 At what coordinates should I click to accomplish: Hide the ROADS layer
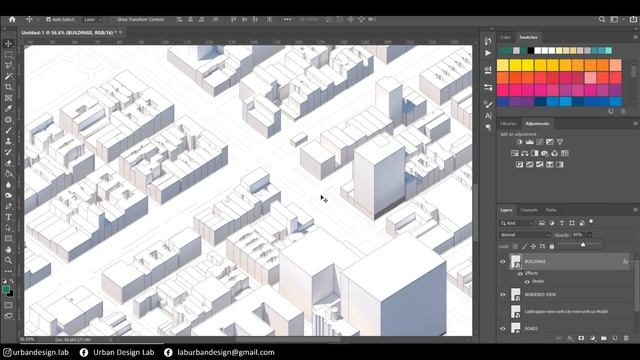point(503,328)
